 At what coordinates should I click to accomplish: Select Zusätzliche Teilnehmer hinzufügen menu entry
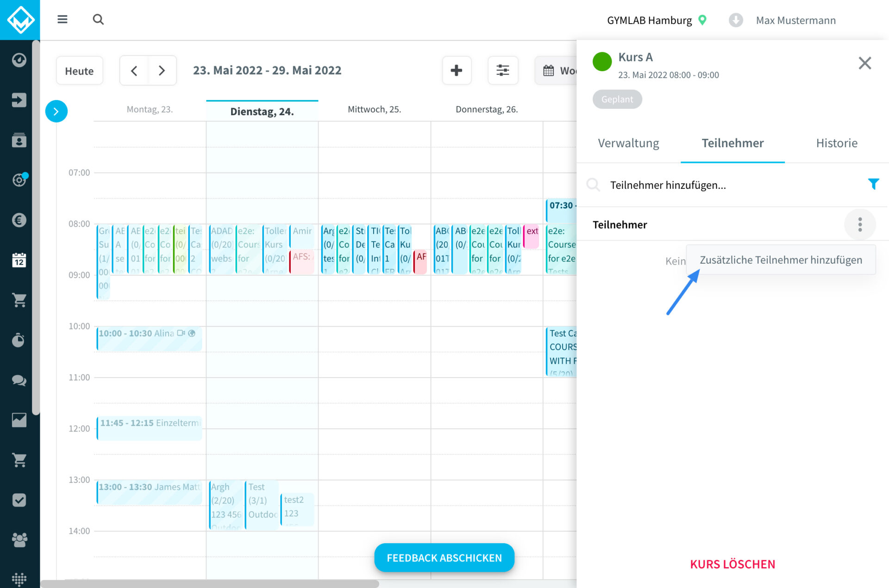pyautogui.click(x=781, y=260)
